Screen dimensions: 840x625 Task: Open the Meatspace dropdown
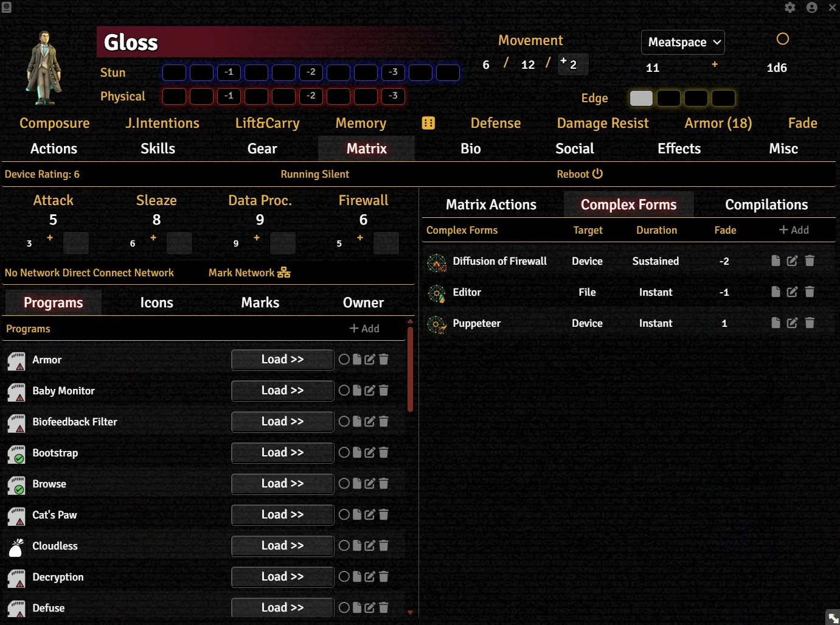pyautogui.click(x=682, y=42)
